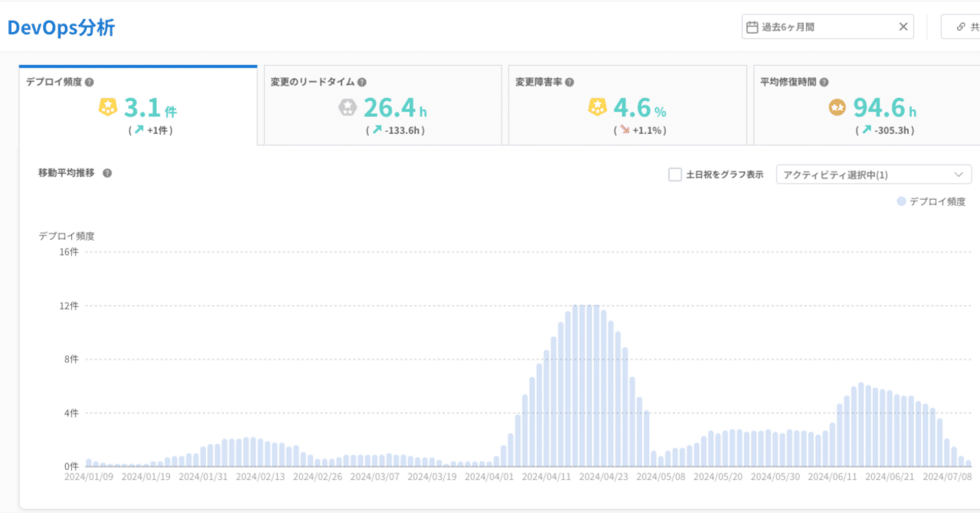Click the calendar icon in the date range filter
This screenshot has height=513, width=980.
[x=752, y=26]
